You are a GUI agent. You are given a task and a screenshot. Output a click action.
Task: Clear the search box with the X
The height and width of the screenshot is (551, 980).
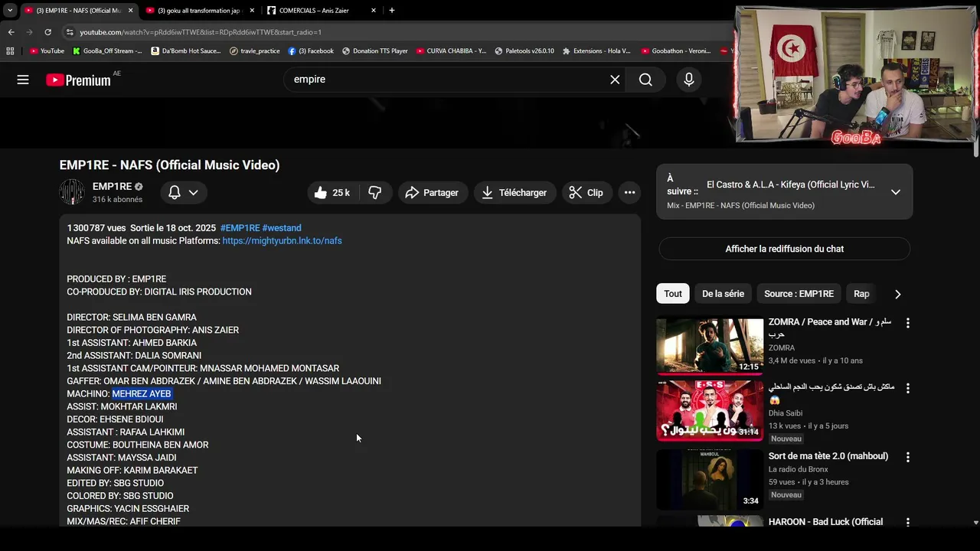[615, 80]
